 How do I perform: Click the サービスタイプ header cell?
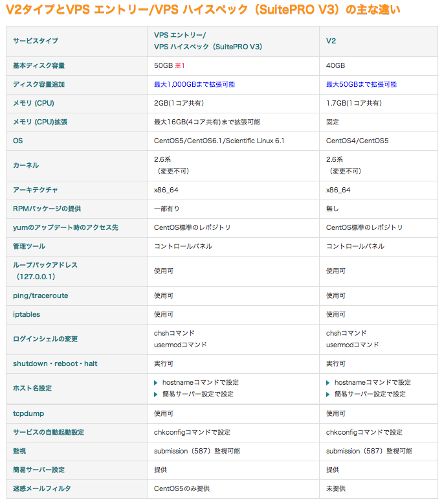[77, 41]
